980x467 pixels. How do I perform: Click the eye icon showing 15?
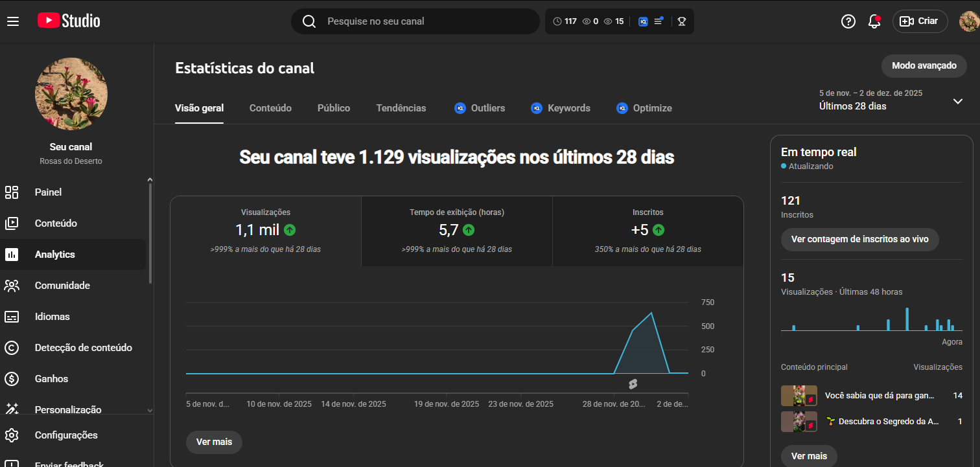point(608,21)
